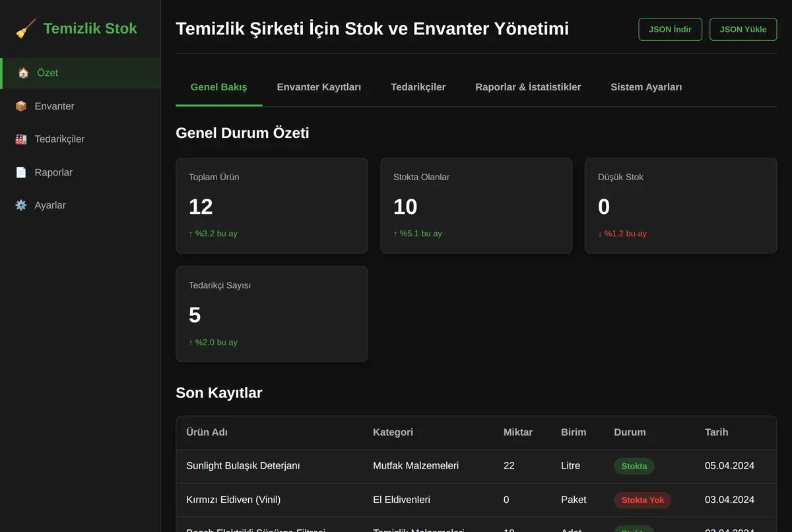This screenshot has height=532, width=792.
Task: Open the Raporlar & İstatistikler tab
Action: 528,87
